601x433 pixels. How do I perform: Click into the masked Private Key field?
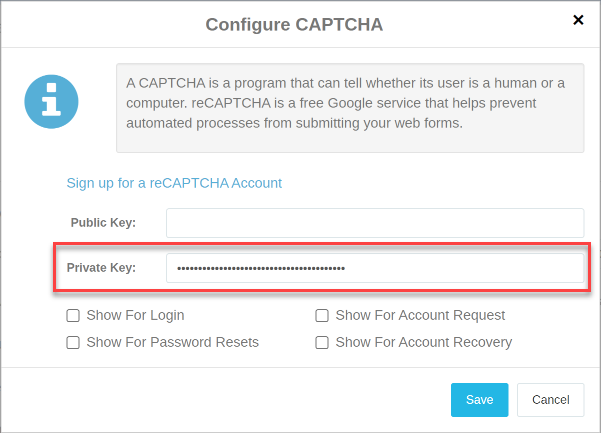[375, 268]
